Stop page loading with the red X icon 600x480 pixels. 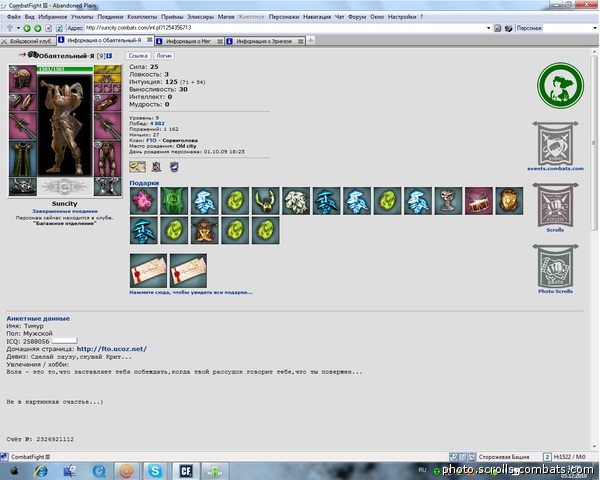coord(49,28)
